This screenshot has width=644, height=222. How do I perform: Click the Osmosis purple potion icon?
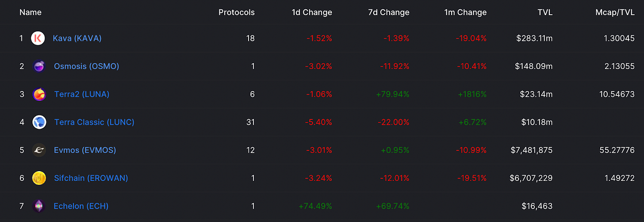coord(39,66)
